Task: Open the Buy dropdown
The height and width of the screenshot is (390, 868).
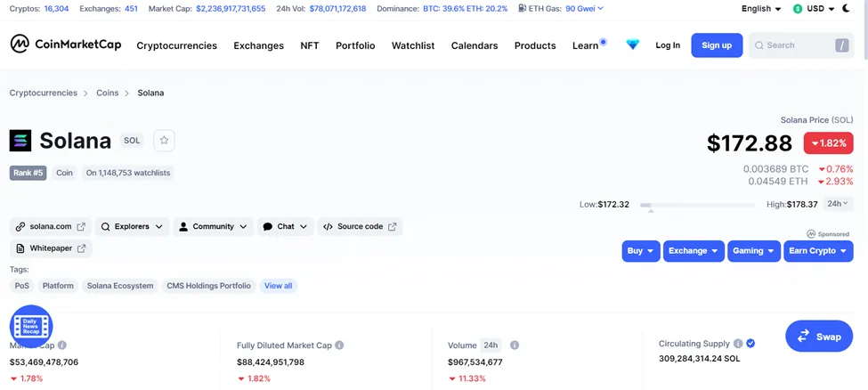Action: tap(641, 251)
